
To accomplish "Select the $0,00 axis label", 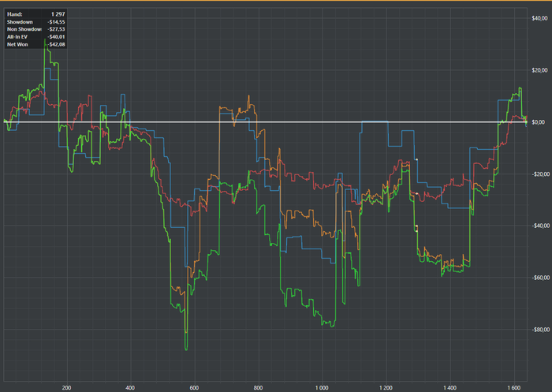I will tap(539, 122).
